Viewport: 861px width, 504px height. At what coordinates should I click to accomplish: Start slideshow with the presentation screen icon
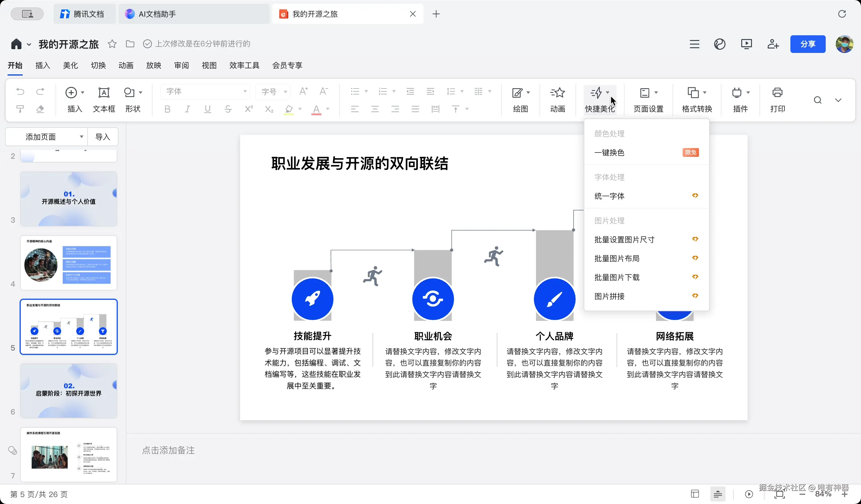pos(746,44)
